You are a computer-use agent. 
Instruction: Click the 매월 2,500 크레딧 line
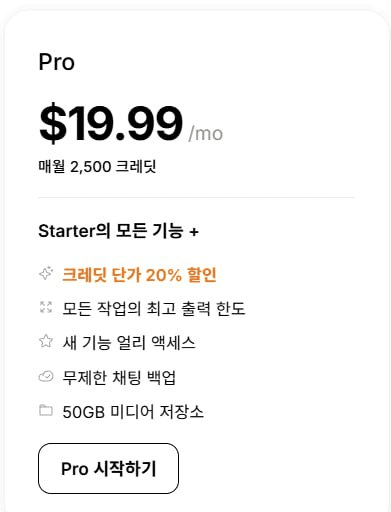pyautogui.click(x=97, y=167)
